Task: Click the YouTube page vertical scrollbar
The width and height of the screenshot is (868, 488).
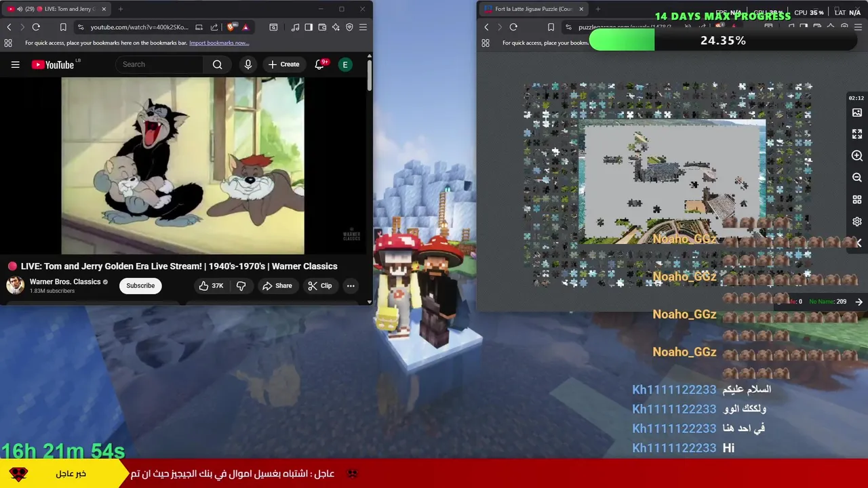Action: point(370,75)
